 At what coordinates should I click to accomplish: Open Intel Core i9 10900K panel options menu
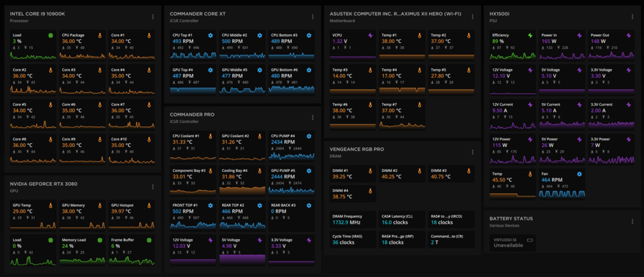(x=153, y=17)
